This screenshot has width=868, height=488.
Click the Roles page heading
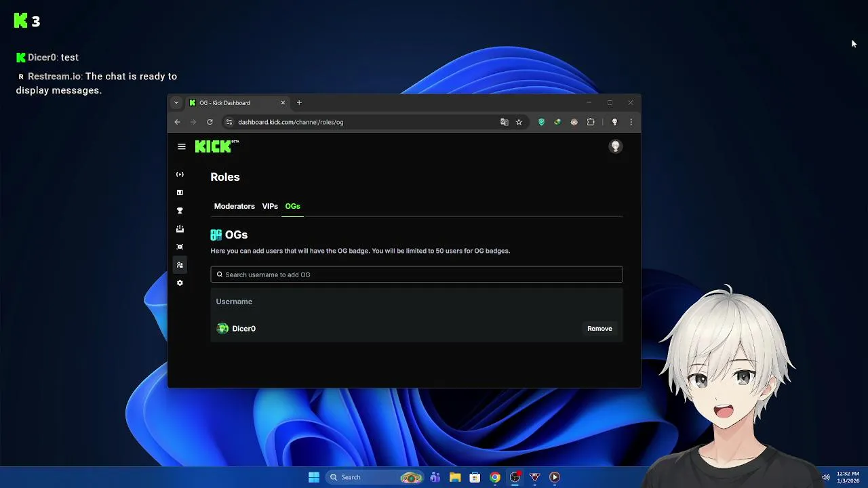(x=225, y=177)
